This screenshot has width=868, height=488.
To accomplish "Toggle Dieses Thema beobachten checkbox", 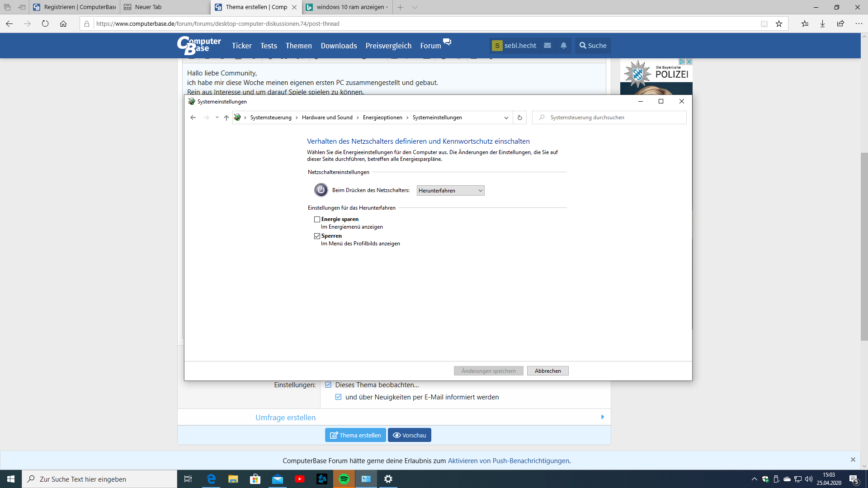I will coord(328,385).
